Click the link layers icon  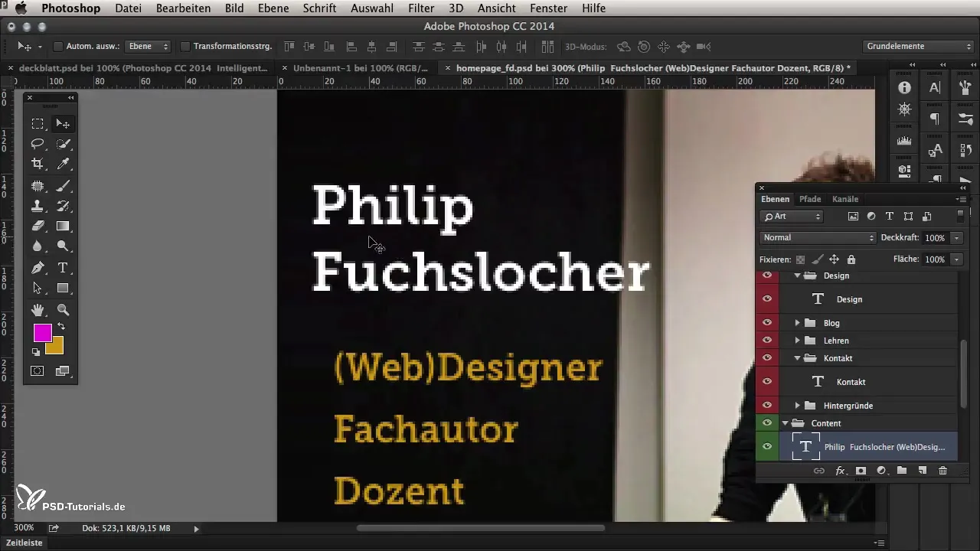819,471
